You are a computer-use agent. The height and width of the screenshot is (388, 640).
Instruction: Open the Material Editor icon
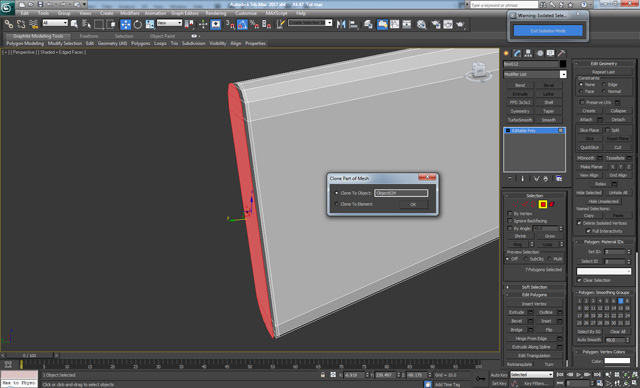(x=421, y=24)
